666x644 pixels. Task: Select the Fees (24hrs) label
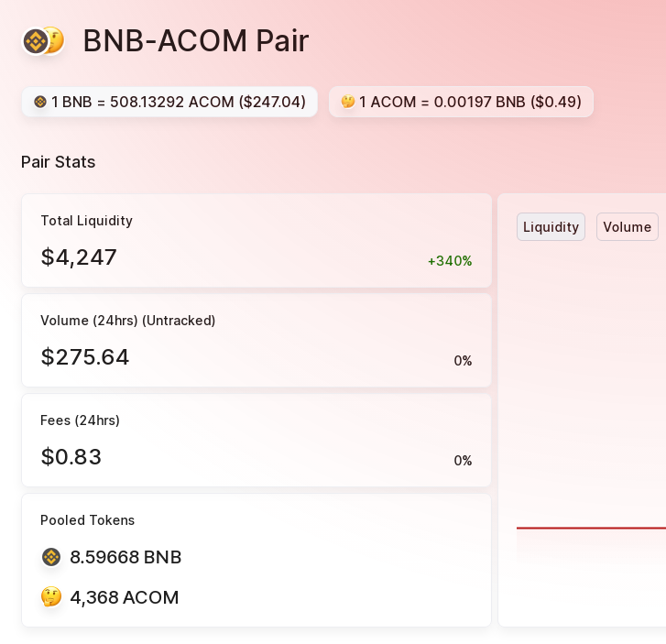tap(80, 420)
